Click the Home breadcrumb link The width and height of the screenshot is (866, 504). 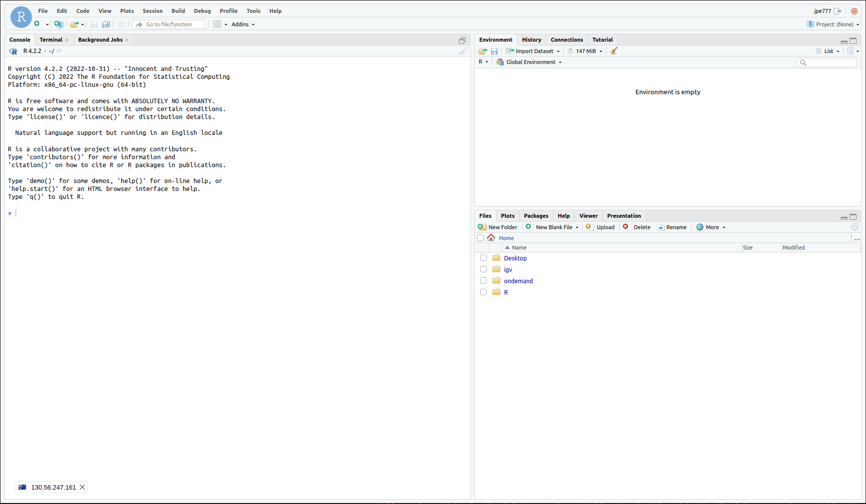tap(506, 238)
